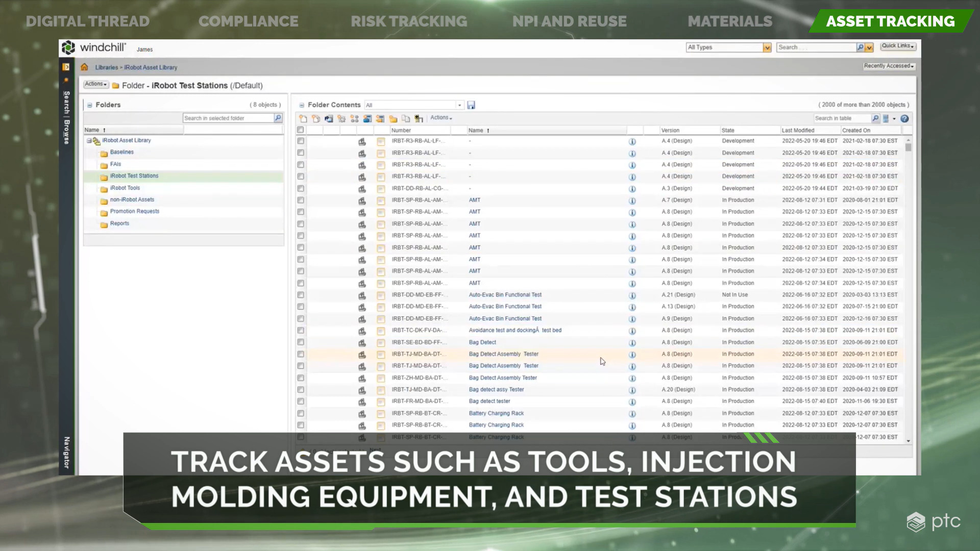Collapse the Folder Contents panel
This screenshot has height=551, width=980.
pyautogui.click(x=302, y=105)
